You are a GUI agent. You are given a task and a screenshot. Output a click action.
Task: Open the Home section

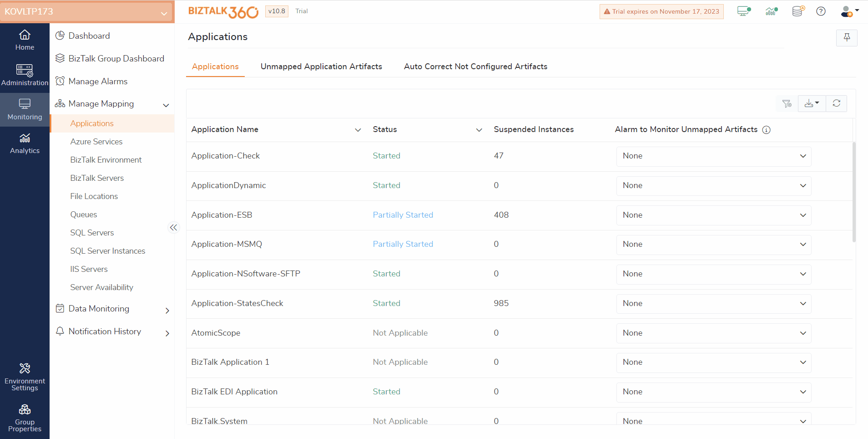pyautogui.click(x=25, y=40)
